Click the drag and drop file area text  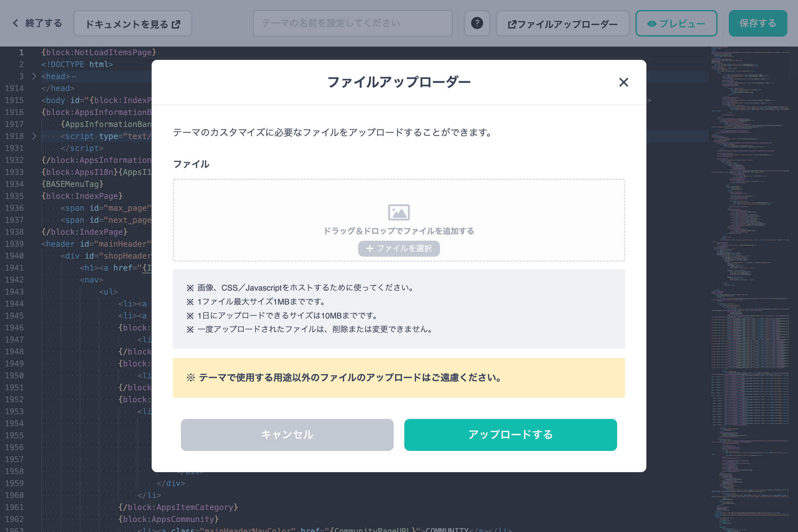pyautogui.click(x=399, y=231)
